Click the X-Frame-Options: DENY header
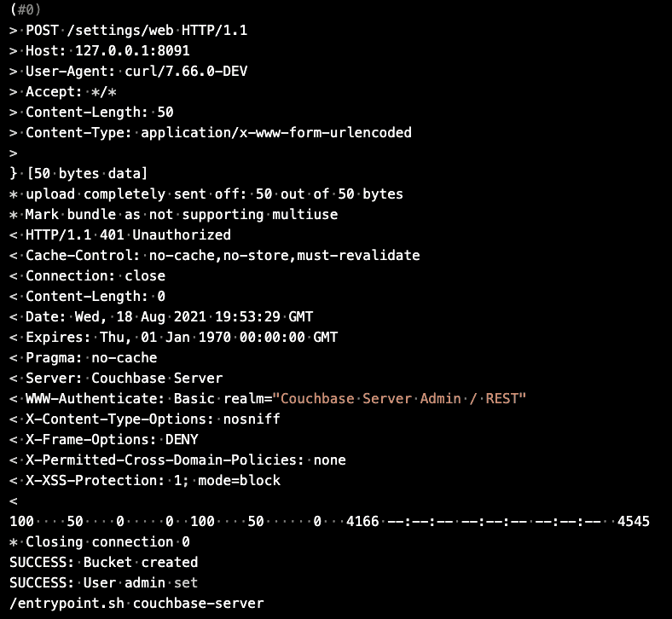The image size is (672, 619). 104,439
